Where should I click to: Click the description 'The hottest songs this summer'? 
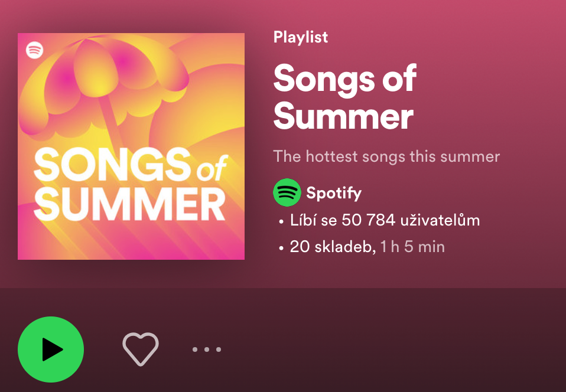click(386, 156)
